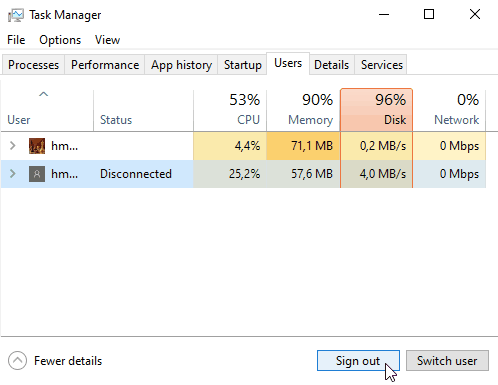Sort by the 0% Network column header
This screenshot has width=498, height=385.
click(x=449, y=111)
